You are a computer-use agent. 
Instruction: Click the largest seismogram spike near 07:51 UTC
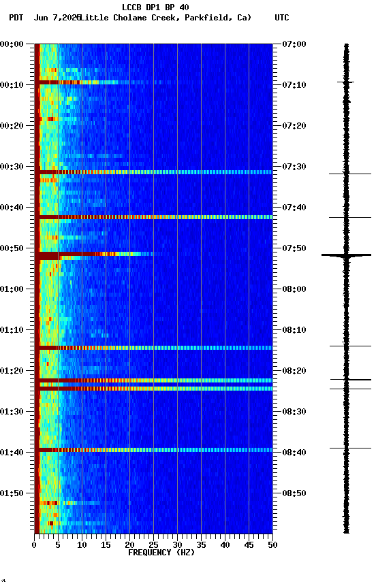(x=346, y=255)
